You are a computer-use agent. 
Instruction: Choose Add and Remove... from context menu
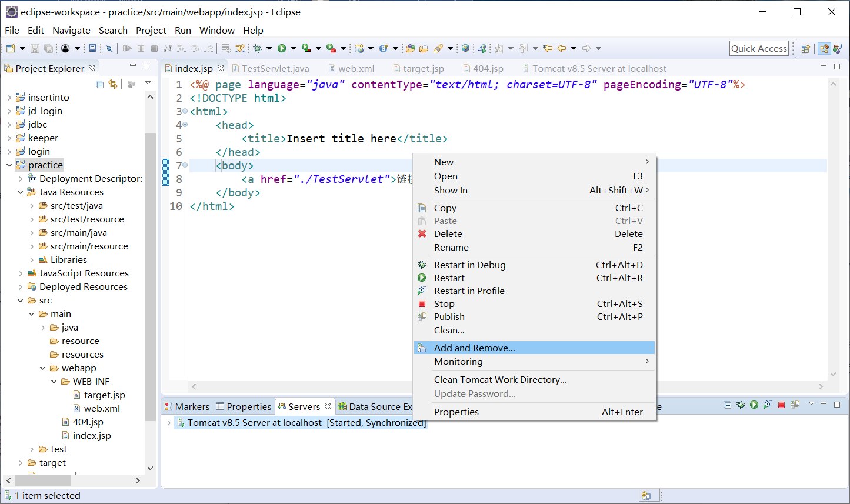[534, 348]
